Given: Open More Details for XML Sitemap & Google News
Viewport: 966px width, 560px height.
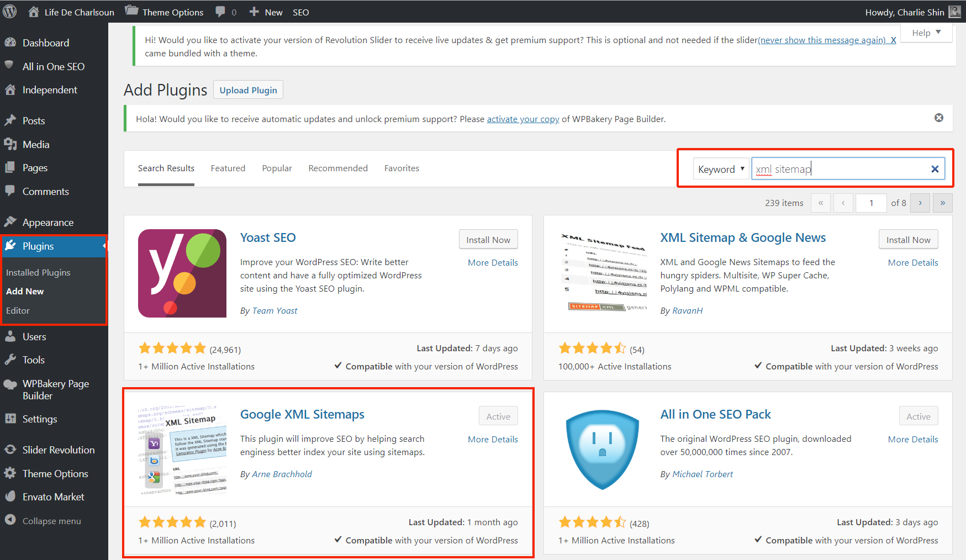Looking at the screenshot, I should pos(913,263).
